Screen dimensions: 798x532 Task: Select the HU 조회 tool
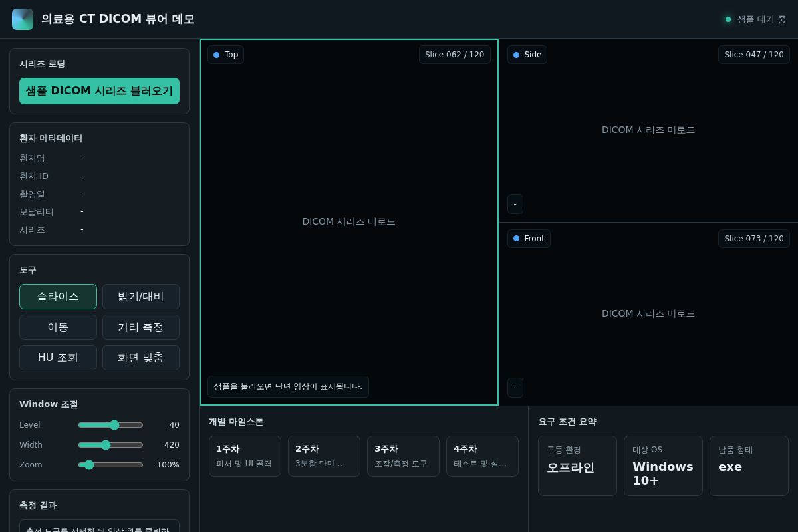coord(58,358)
